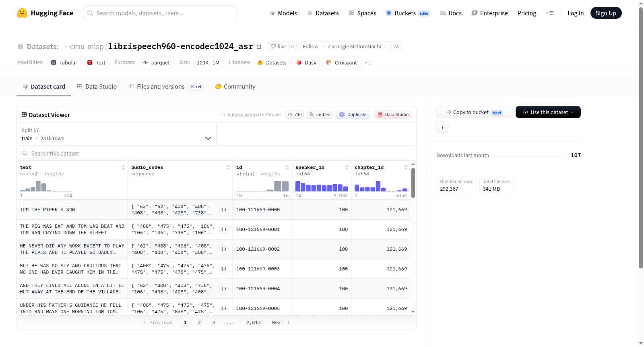The image size is (644, 347).
Task: Copy the dataset name to clipboard
Action: tap(258, 46)
